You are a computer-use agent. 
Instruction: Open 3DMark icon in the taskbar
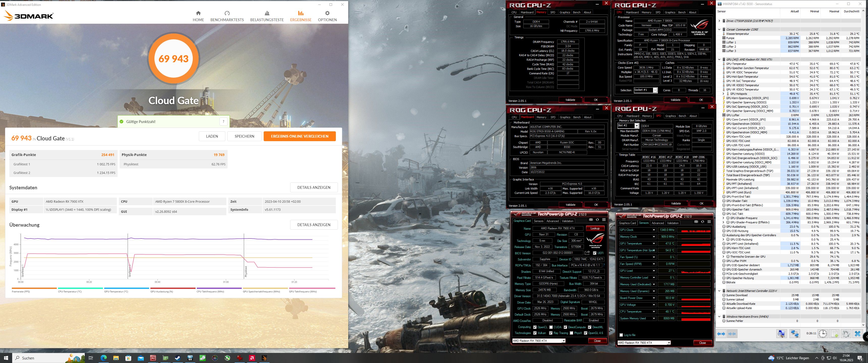tap(264, 358)
